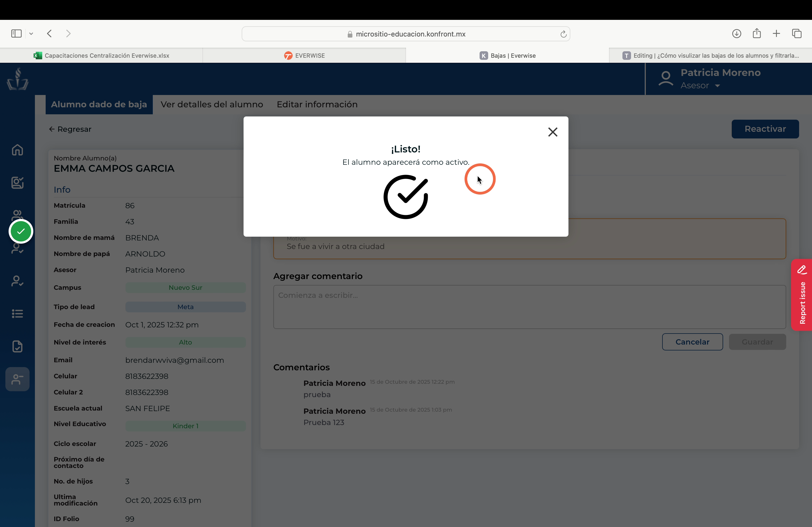Click the Alto interest level tag

pyautogui.click(x=185, y=342)
